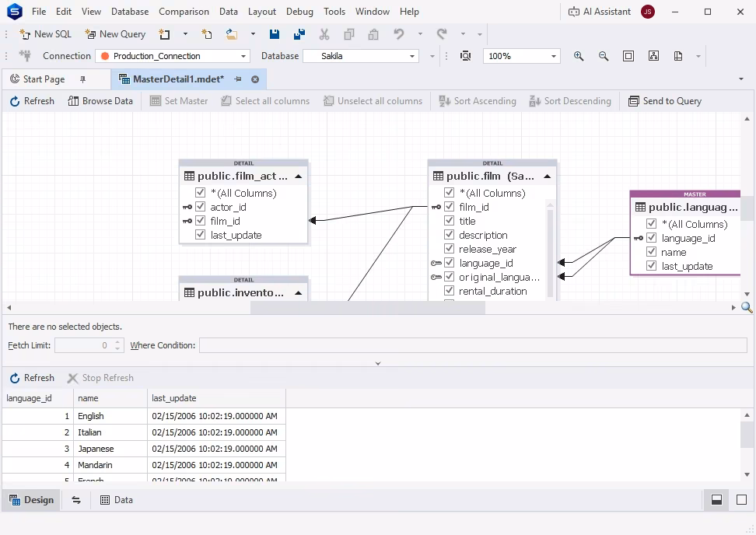Click the Copy icon in toolbar
The height and width of the screenshot is (535, 756).
pyautogui.click(x=349, y=34)
